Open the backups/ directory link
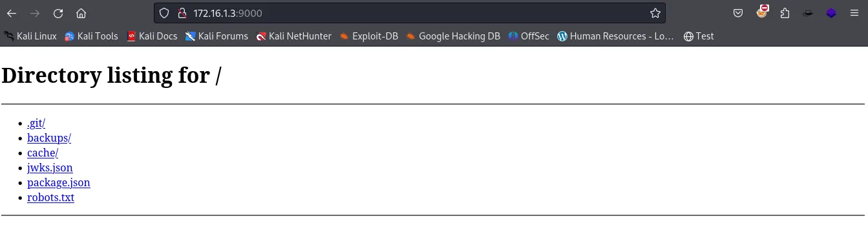 point(49,138)
